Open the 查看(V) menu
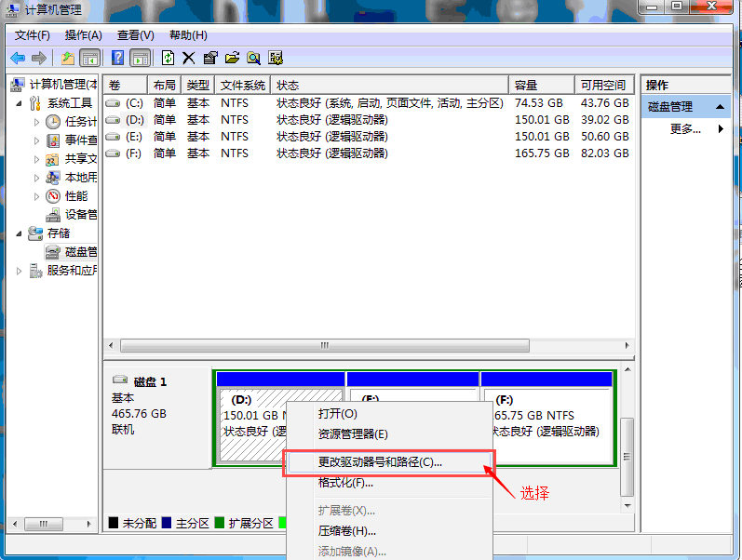The width and height of the screenshot is (742, 560). pyautogui.click(x=135, y=35)
